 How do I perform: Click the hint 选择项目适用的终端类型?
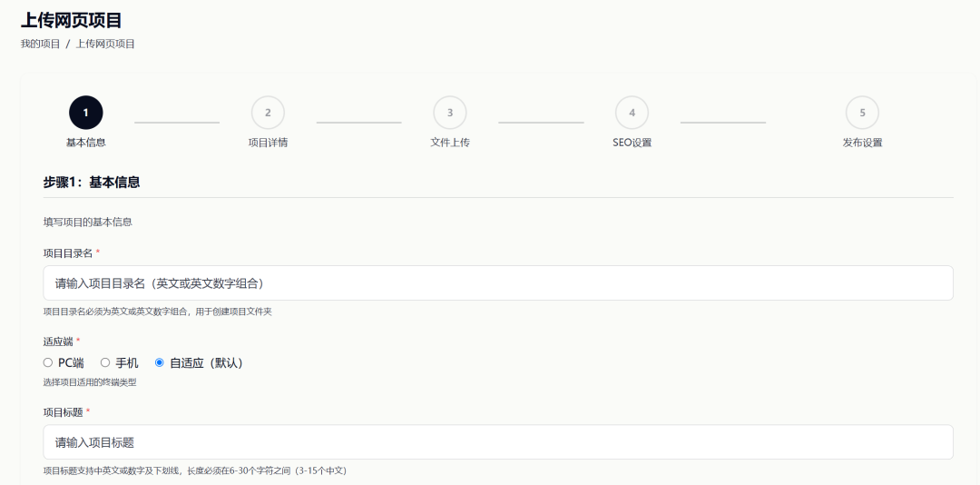coord(89,382)
